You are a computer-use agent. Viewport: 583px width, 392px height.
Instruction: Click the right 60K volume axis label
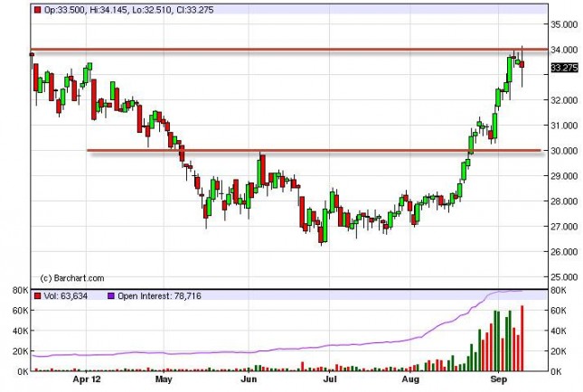[559, 311]
